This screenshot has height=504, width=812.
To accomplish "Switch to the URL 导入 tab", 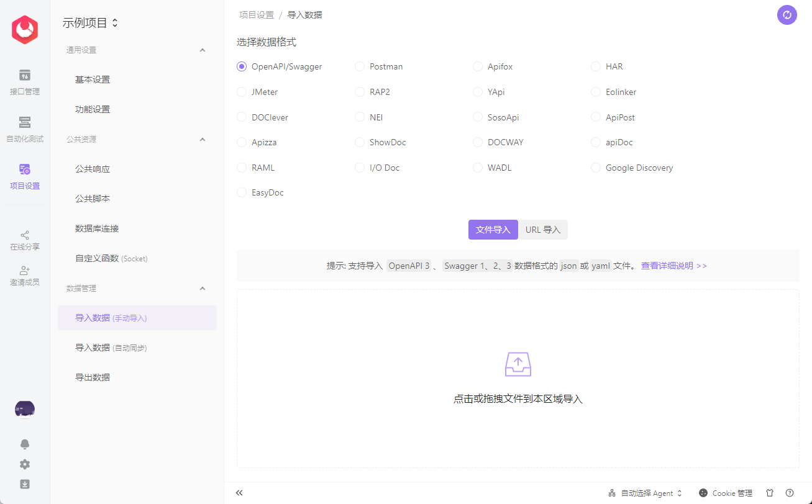I will click(543, 229).
